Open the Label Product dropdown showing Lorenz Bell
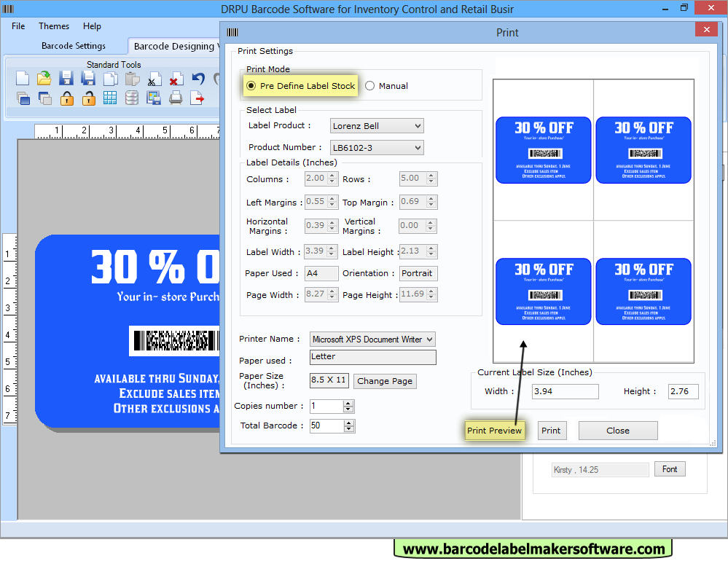 coord(419,125)
